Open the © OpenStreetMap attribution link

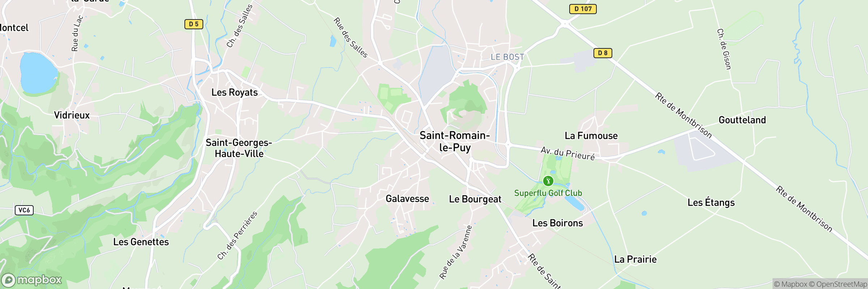tap(838, 284)
